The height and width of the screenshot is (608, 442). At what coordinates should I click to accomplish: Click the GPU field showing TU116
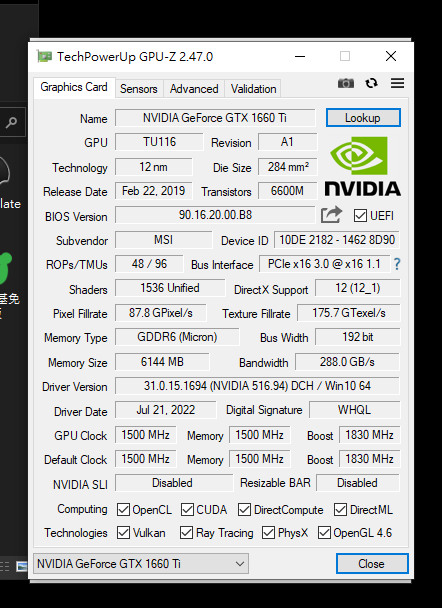159,142
